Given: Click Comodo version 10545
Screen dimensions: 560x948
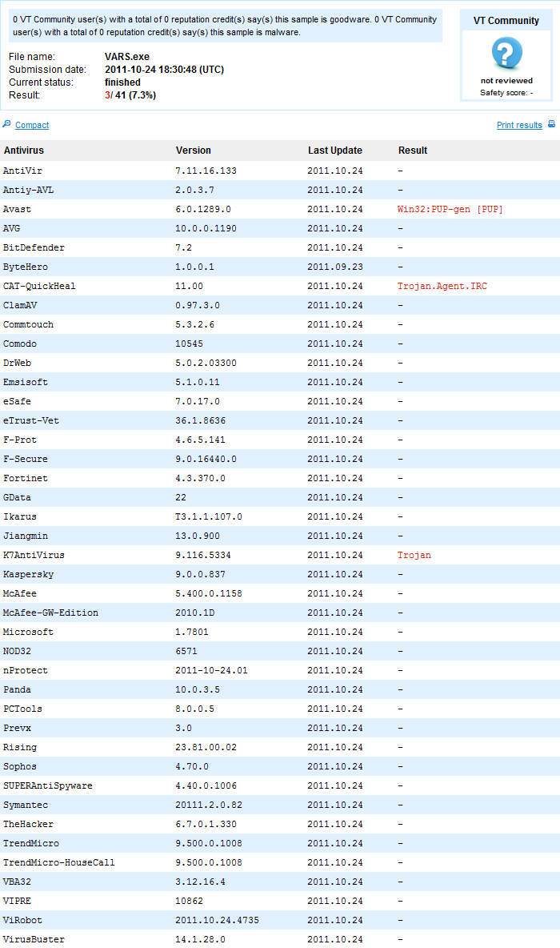Looking at the screenshot, I should click(x=189, y=344).
